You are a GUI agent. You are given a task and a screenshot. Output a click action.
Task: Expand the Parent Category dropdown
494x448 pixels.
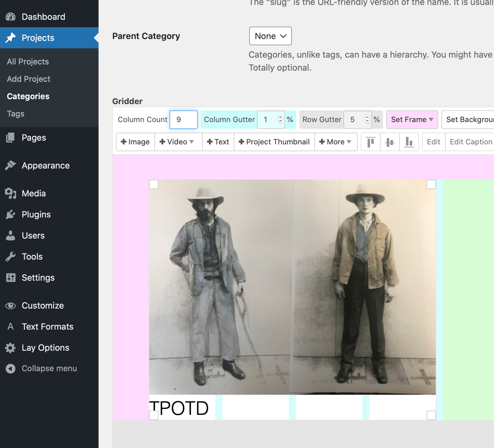[270, 36]
